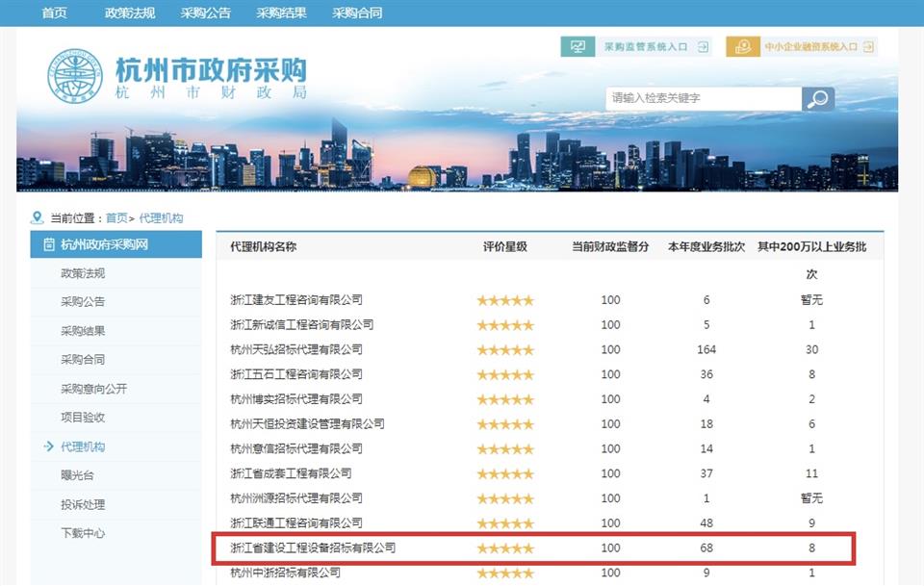Open 杭州天弘招标代理有限公司 agency entry

click(296, 349)
